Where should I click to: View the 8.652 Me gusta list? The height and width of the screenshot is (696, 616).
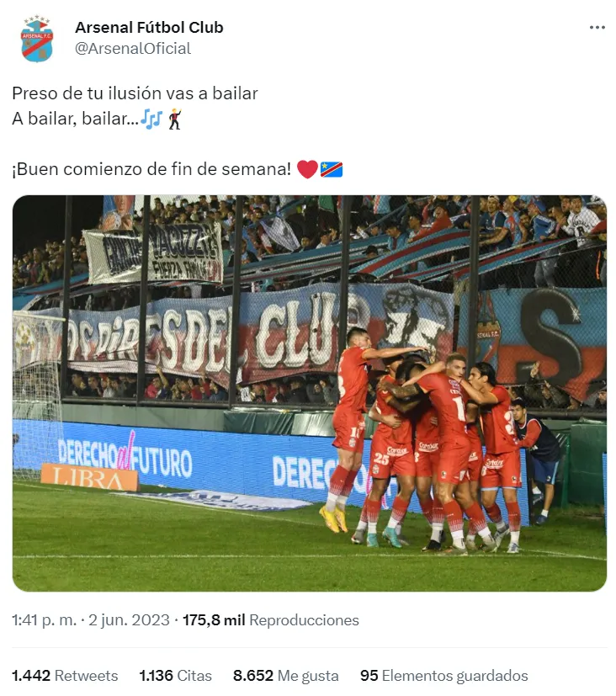(286, 675)
